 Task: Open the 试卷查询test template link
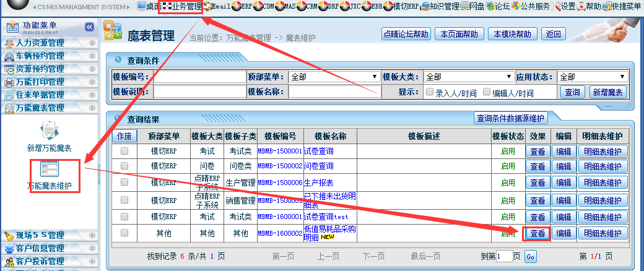coord(327,217)
